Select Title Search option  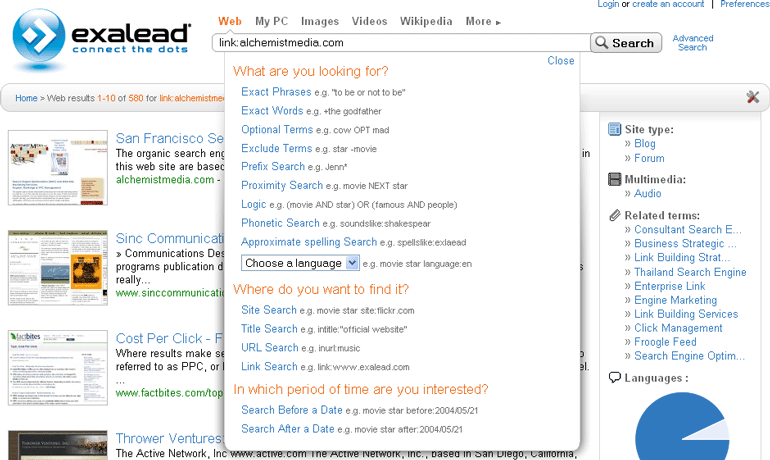pyautogui.click(x=269, y=328)
